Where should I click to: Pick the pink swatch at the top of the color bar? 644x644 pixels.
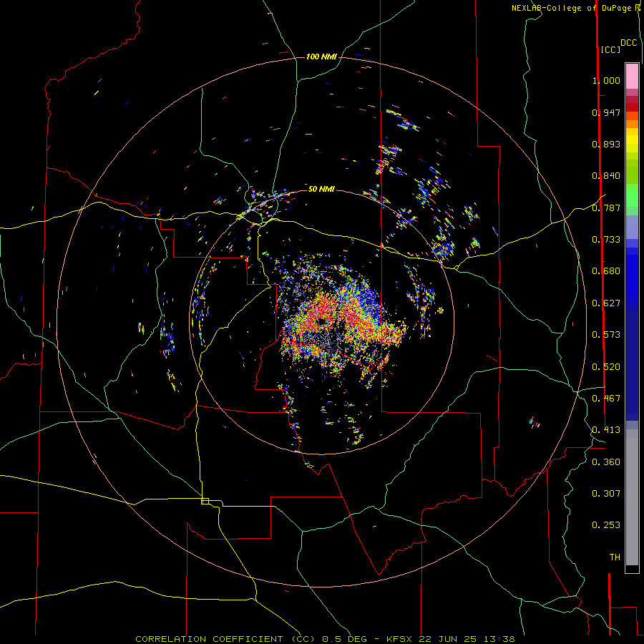pyautogui.click(x=632, y=77)
